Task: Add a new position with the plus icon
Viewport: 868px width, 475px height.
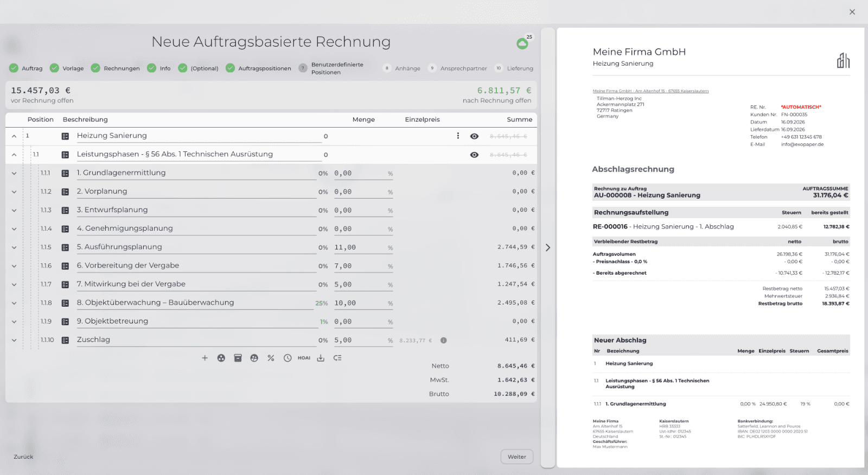Action: point(205,358)
